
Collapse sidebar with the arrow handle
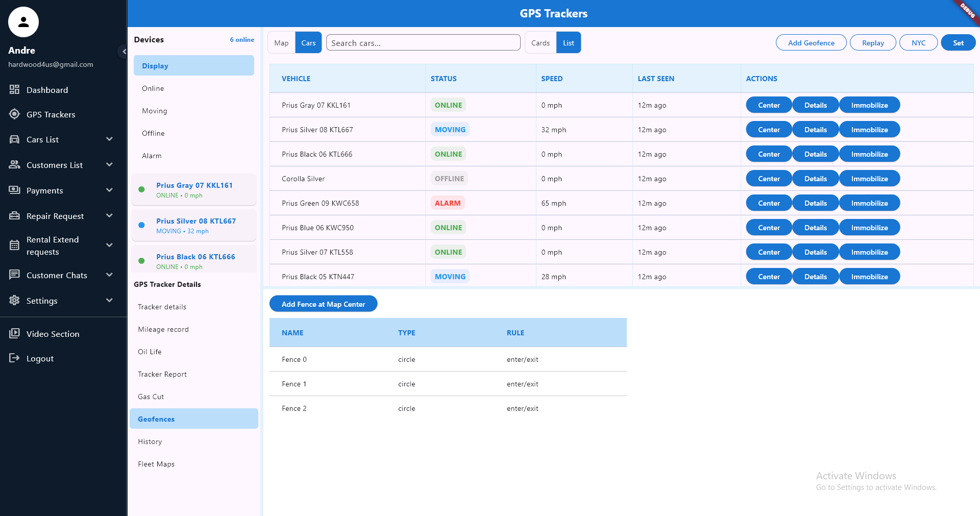coord(124,52)
